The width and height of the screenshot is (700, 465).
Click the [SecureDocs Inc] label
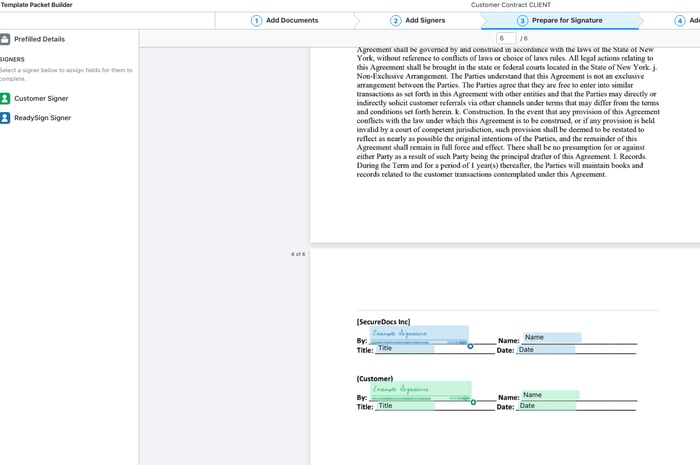pos(383,322)
